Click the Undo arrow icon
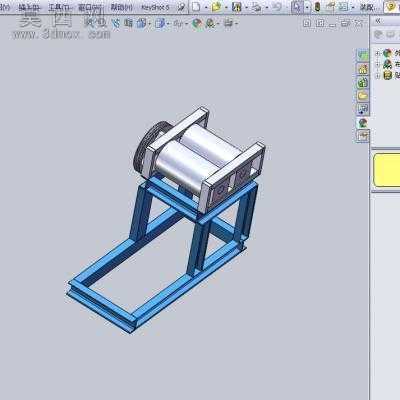The height and width of the screenshot is (400, 400). pos(276,7)
